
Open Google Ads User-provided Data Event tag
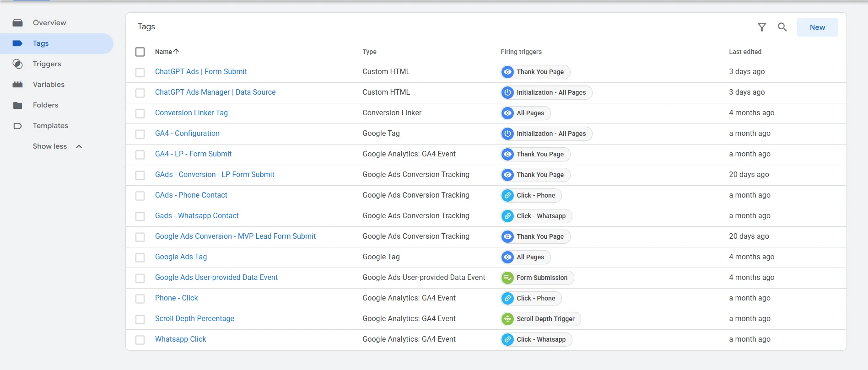[x=216, y=277]
